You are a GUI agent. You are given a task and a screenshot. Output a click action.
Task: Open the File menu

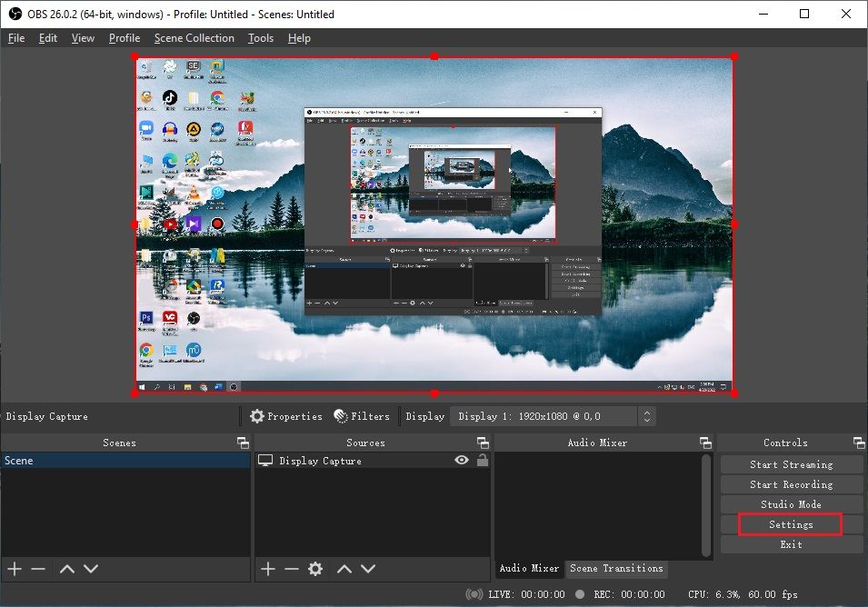pos(16,38)
